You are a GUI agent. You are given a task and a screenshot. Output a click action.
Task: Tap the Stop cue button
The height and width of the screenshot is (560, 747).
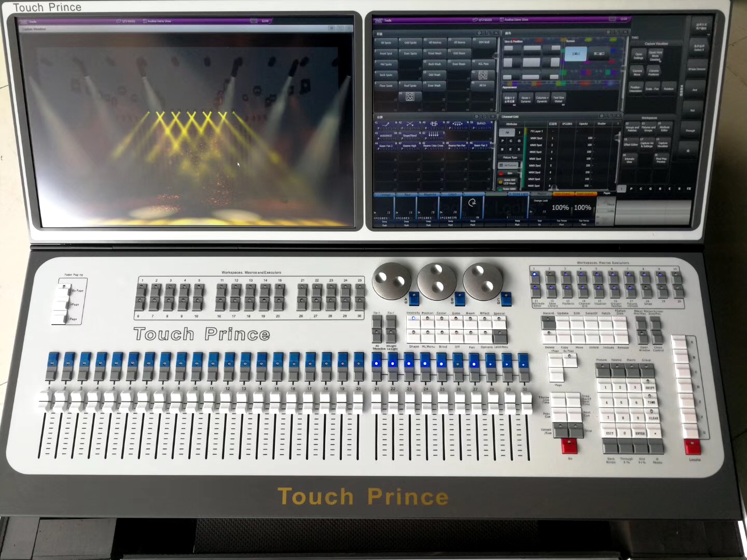(x=576, y=430)
